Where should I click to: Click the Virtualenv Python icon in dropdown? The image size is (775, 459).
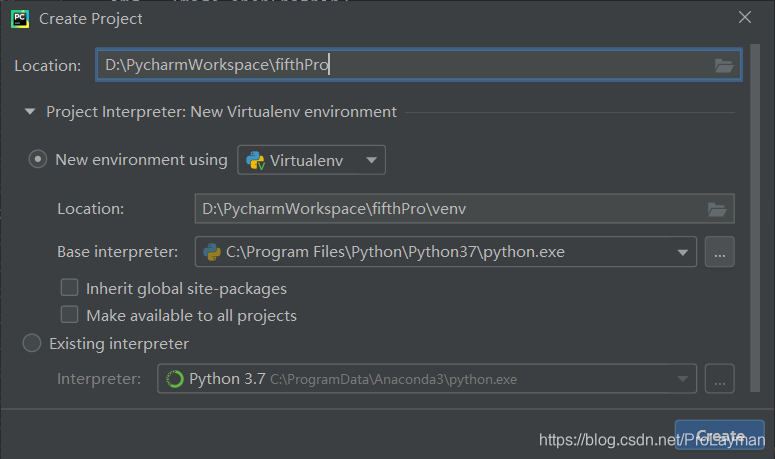255,161
